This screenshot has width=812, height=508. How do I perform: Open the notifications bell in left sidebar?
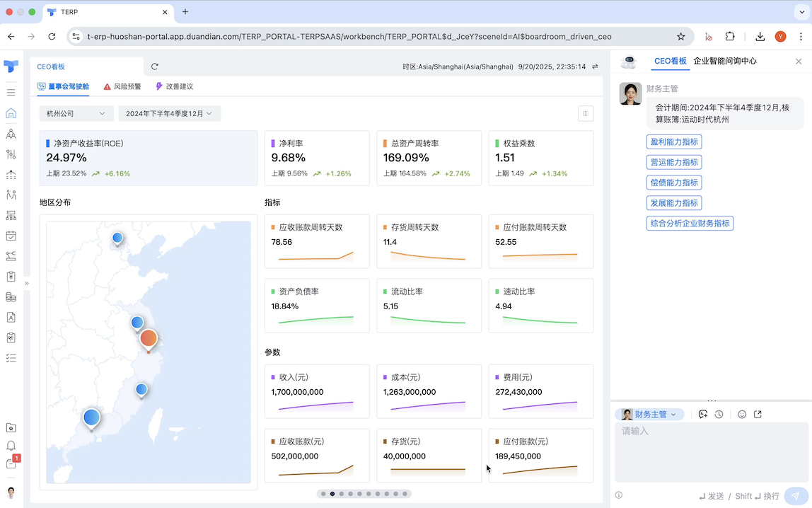coord(11,446)
